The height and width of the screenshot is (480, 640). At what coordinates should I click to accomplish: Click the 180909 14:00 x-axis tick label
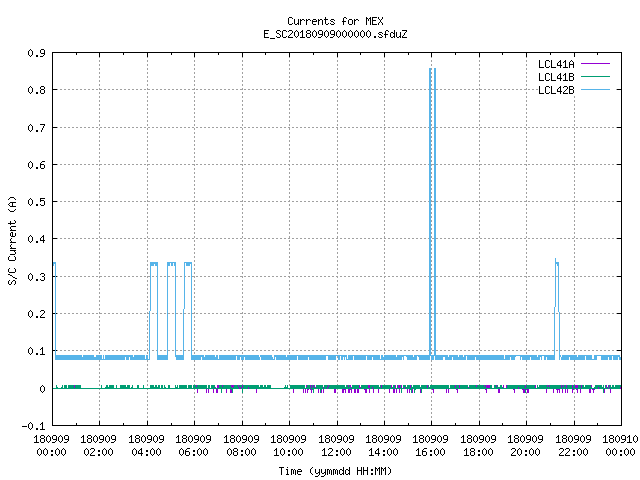tap(383, 446)
